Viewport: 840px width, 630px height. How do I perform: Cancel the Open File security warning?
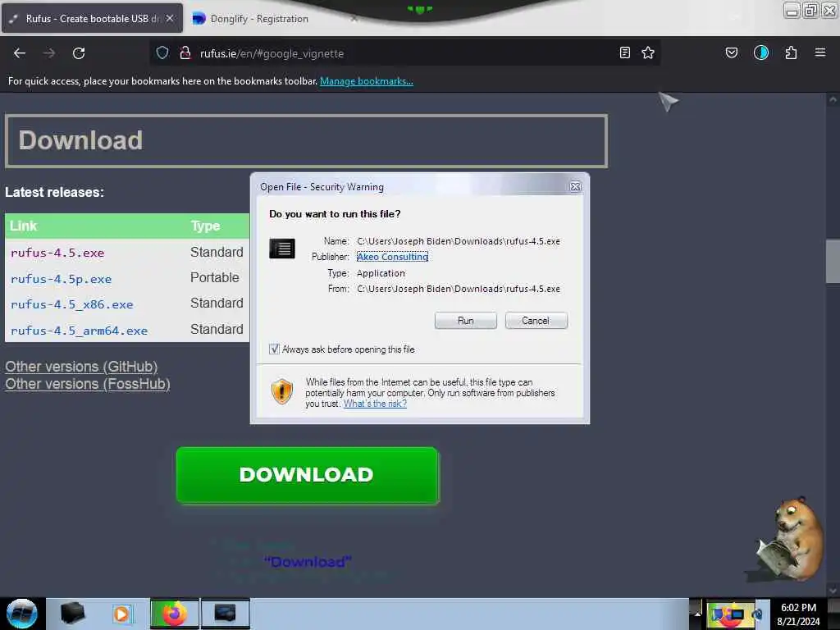pyautogui.click(x=536, y=321)
